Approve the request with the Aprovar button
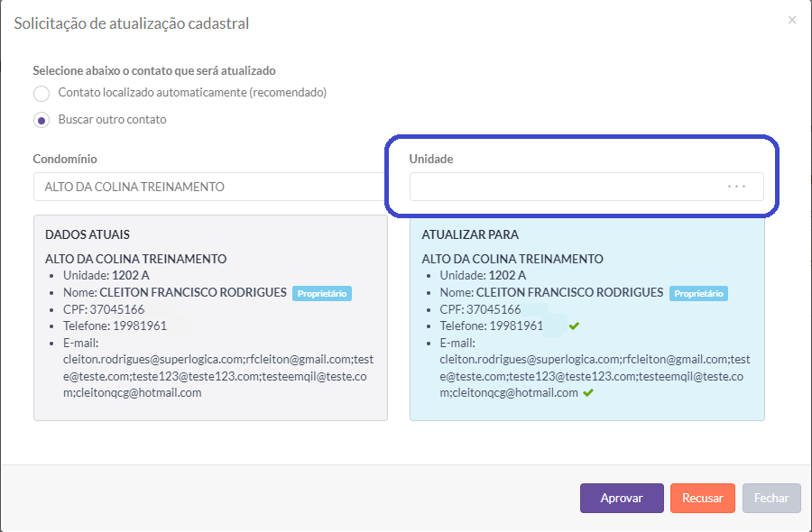The width and height of the screenshot is (812, 532). (x=622, y=498)
